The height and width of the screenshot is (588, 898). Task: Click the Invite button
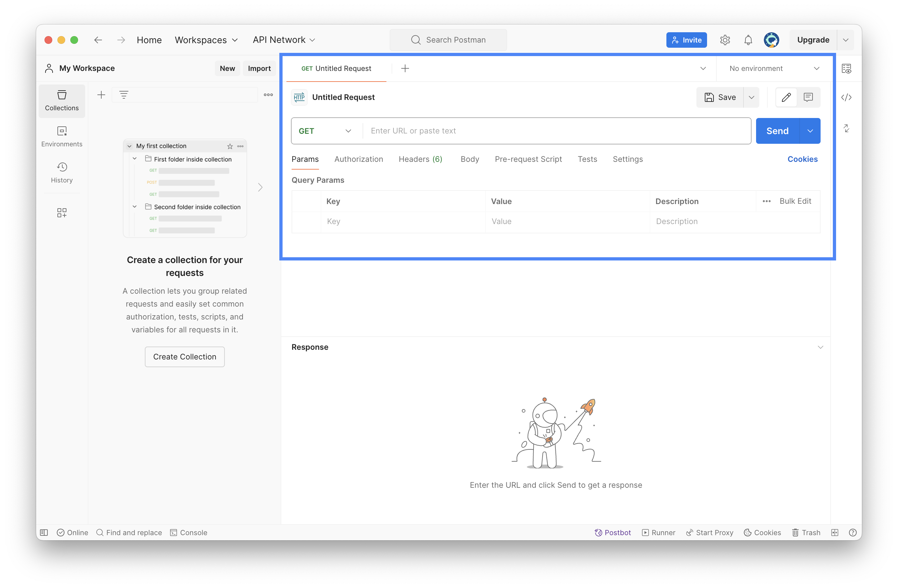coord(686,40)
